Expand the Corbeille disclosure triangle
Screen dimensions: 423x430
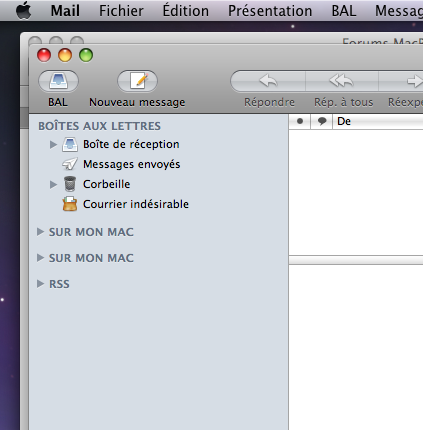coord(53,184)
